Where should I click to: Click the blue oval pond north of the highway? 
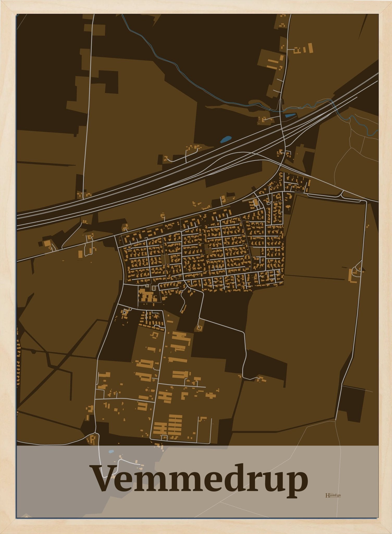pos(226,139)
